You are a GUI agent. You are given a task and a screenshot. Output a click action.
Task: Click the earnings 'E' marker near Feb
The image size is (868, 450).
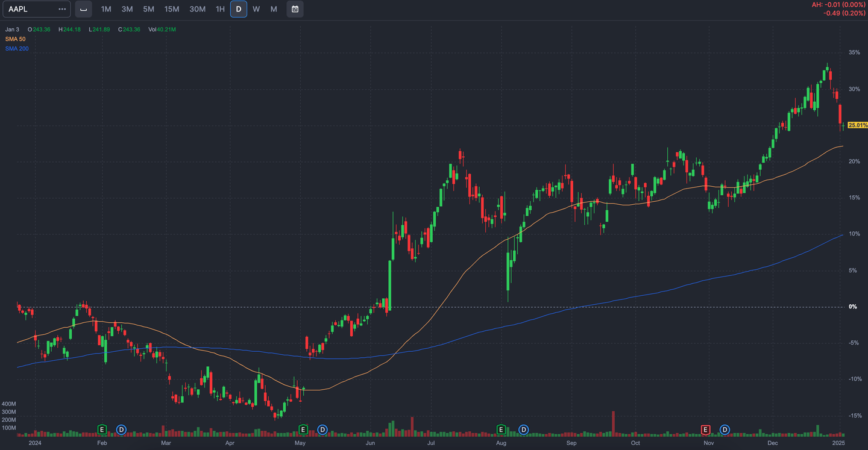pyautogui.click(x=102, y=430)
